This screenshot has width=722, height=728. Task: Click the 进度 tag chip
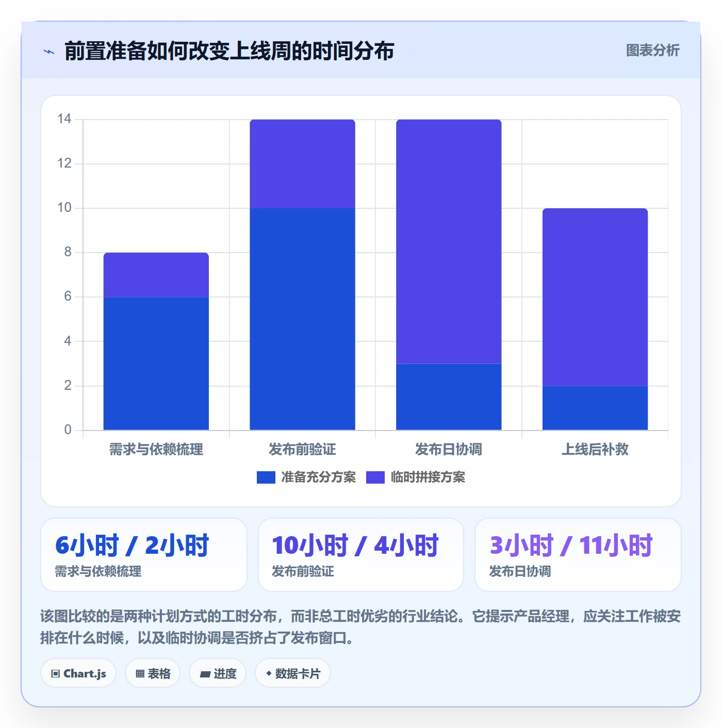click(x=218, y=673)
